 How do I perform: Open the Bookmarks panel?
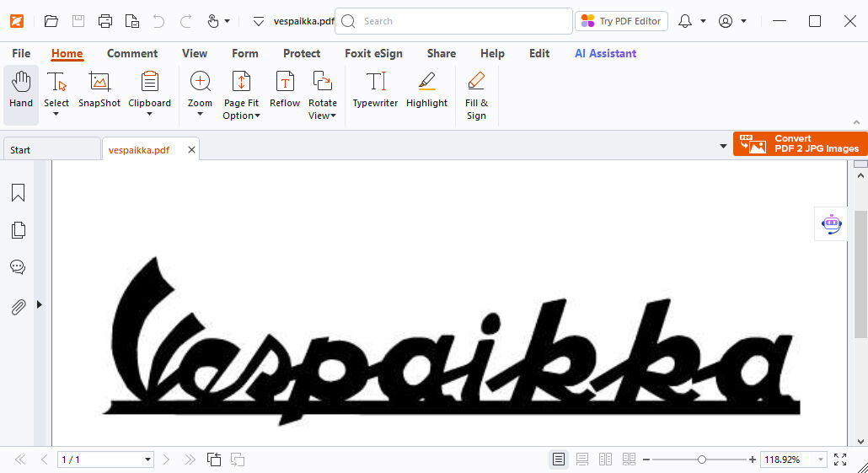(x=18, y=193)
